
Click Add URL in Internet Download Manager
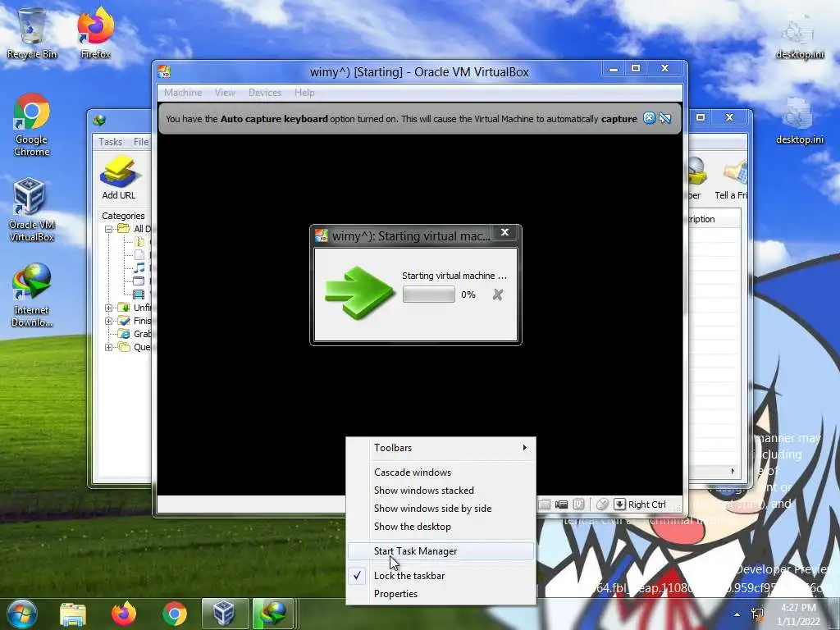tap(118, 178)
